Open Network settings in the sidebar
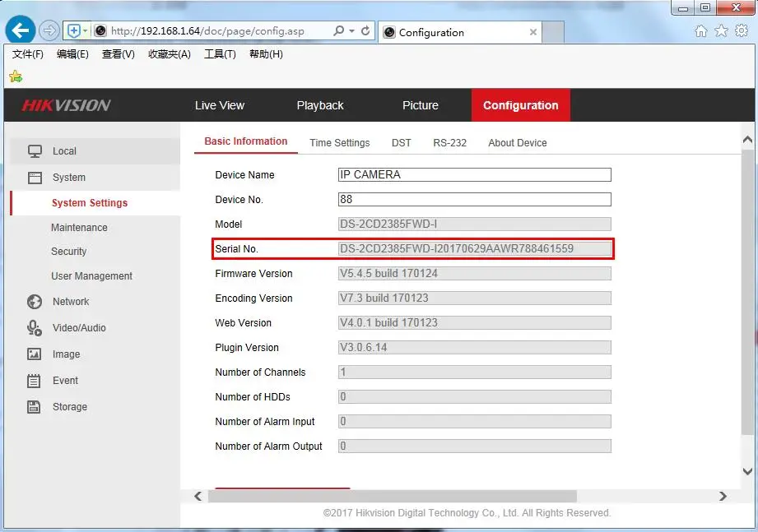The image size is (758, 532). coord(71,302)
